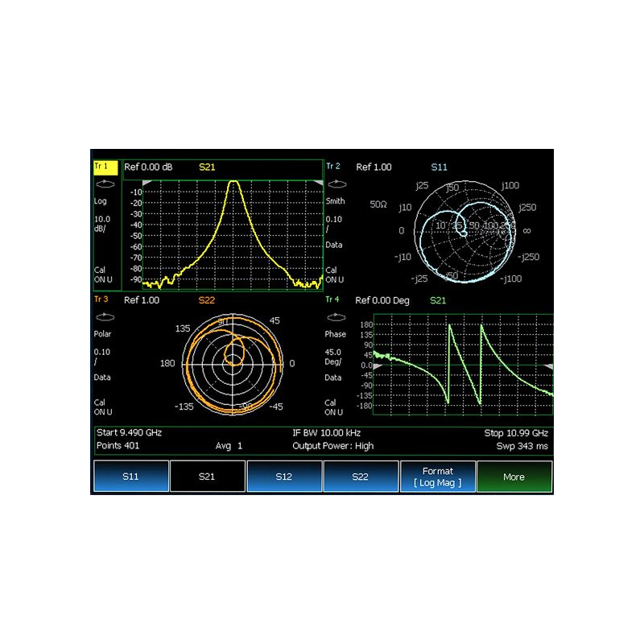Image resolution: width=644 pixels, height=644 pixels.
Task: Click the S21 phase plot area
Action: (464, 365)
